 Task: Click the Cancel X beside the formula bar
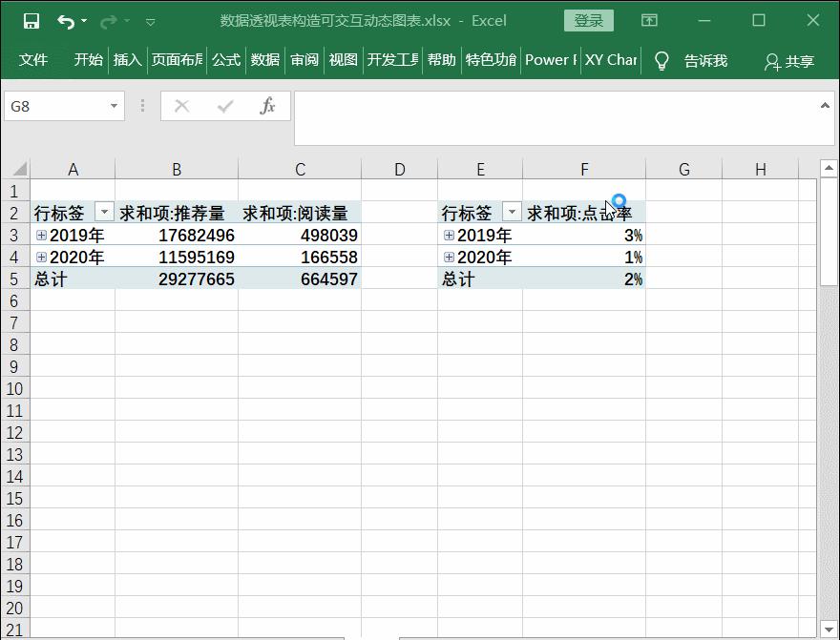tap(181, 106)
